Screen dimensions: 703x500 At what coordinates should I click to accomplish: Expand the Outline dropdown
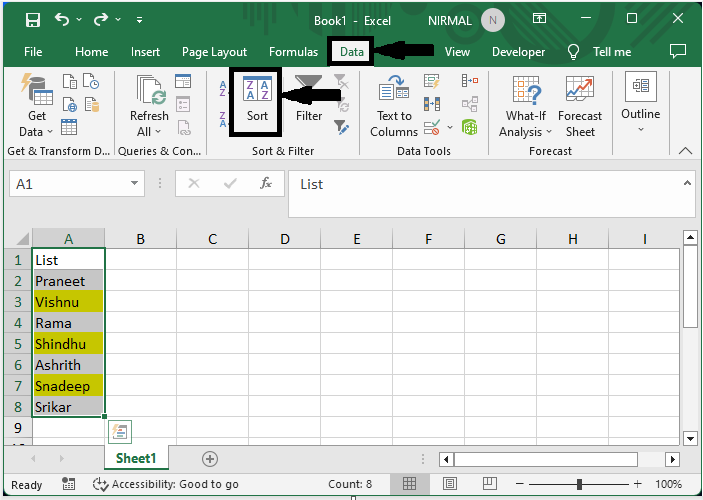(641, 103)
